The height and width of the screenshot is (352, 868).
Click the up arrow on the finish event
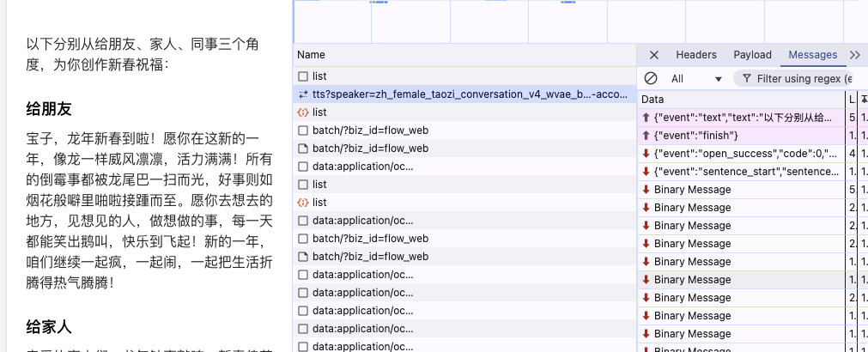[x=646, y=136]
